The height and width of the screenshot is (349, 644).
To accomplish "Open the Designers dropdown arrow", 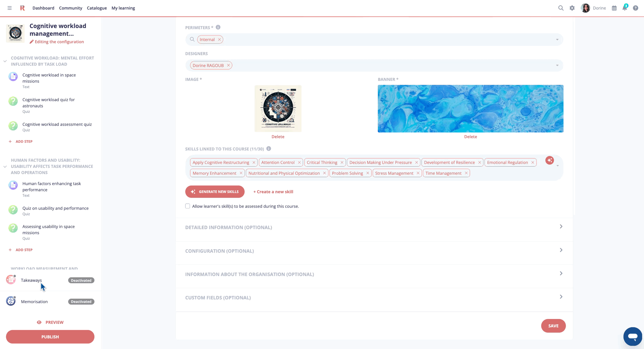I will [x=557, y=66].
